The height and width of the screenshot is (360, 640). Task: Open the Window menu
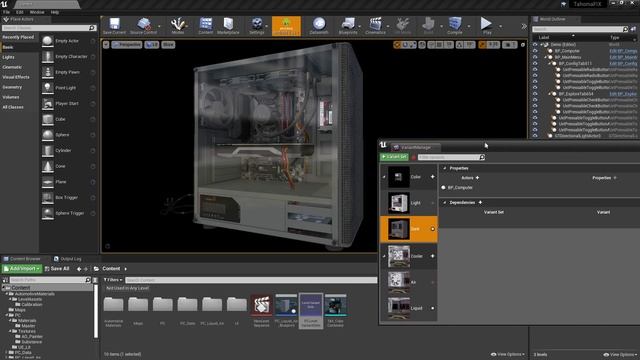click(x=37, y=12)
